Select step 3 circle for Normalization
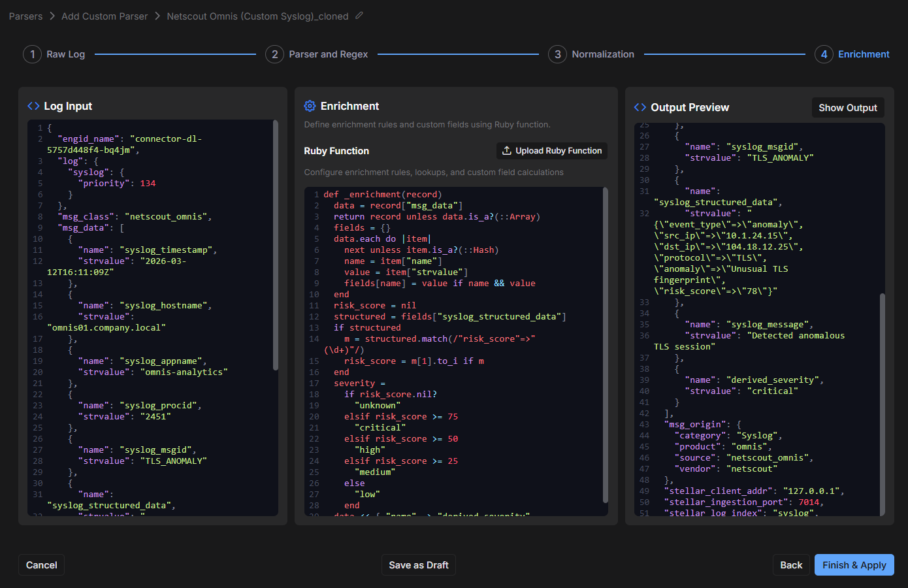The width and height of the screenshot is (908, 588). [557, 54]
